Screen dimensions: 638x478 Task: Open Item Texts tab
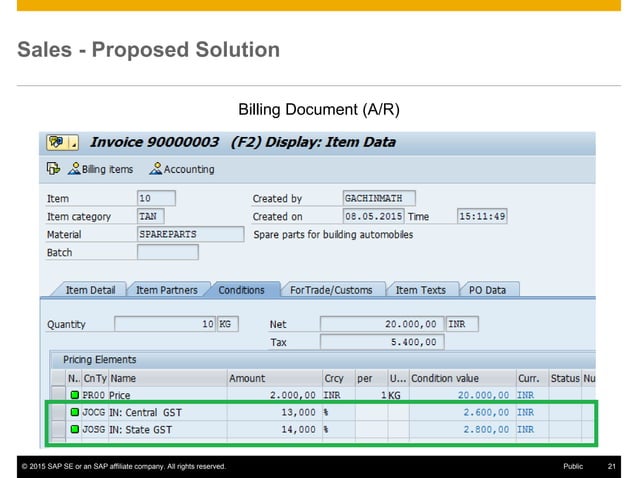[421, 290]
